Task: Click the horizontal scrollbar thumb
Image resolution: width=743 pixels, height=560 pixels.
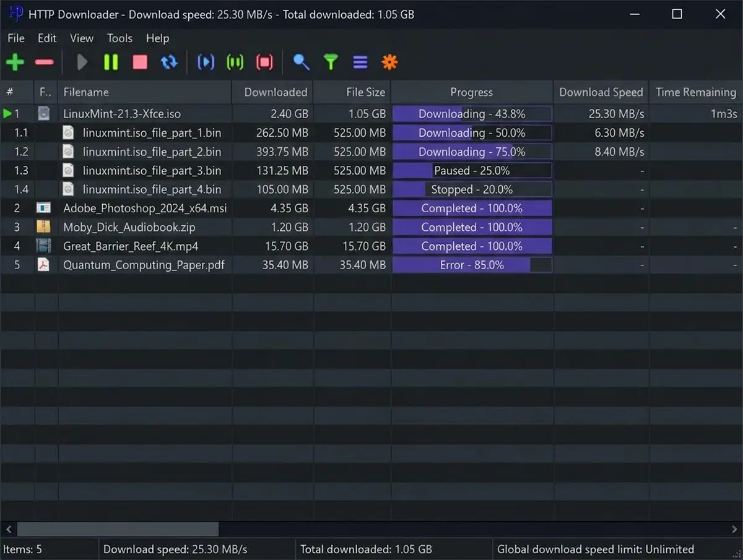Action: click(x=118, y=530)
